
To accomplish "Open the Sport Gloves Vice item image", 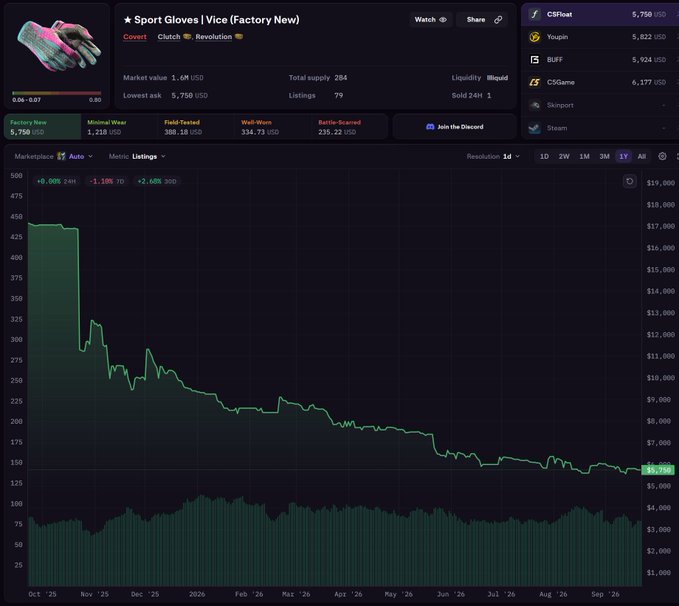I will [59, 47].
